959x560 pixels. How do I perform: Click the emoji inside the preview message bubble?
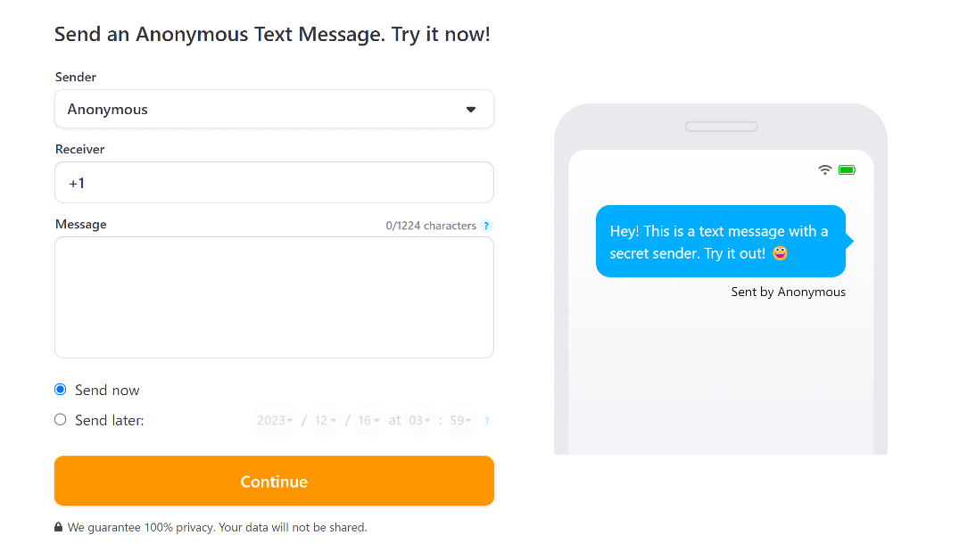(780, 253)
